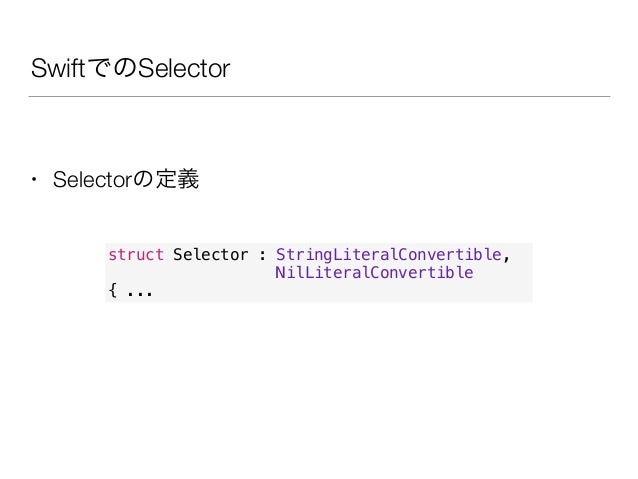Viewport: 638px width, 479px height.
Task: Select the pink struct keyword
Action: 136,255
